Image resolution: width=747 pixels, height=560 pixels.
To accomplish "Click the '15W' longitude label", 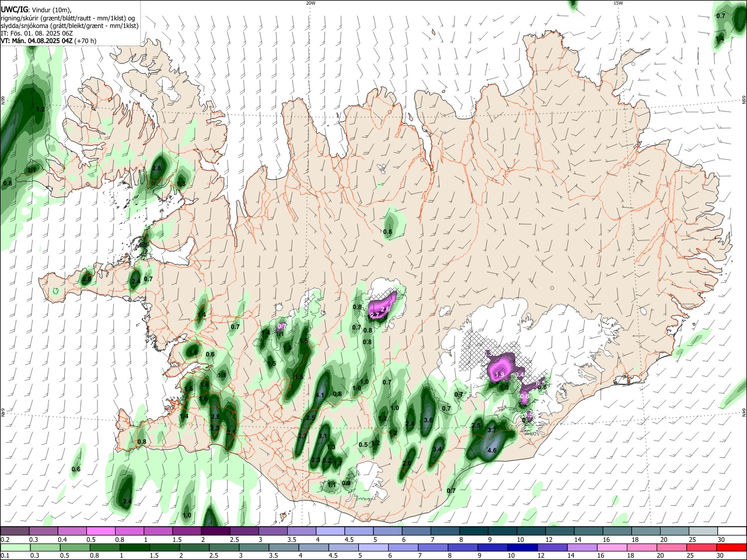I will coord(618,3).
